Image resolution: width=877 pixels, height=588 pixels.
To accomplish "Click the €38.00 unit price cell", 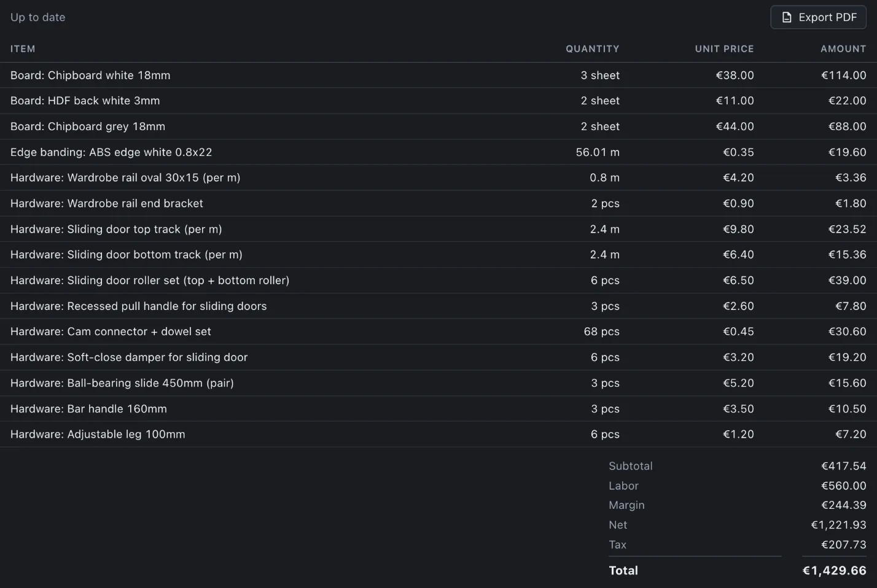I will [x=735, y=75].
